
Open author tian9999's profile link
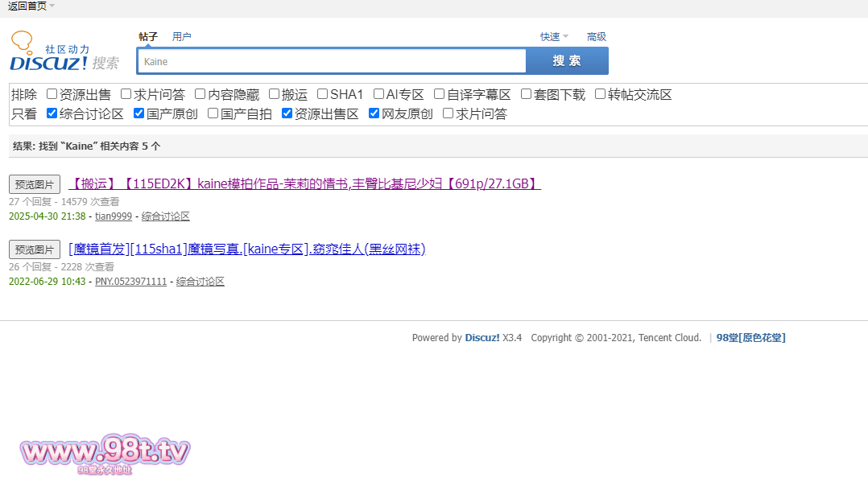[x=114, y=216]
